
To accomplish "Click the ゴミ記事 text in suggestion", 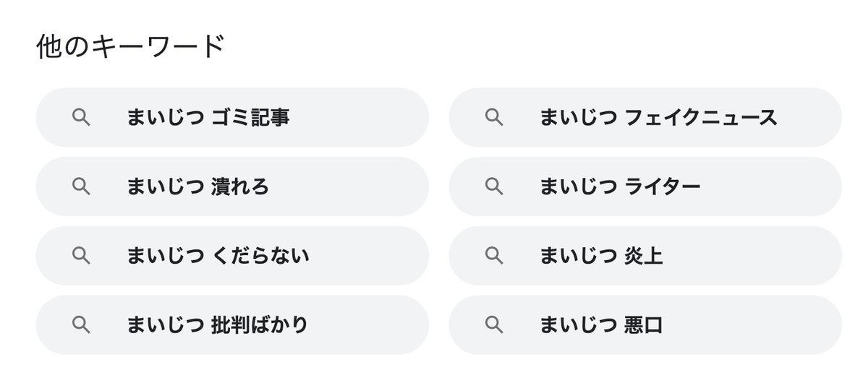I will point(250,118).
